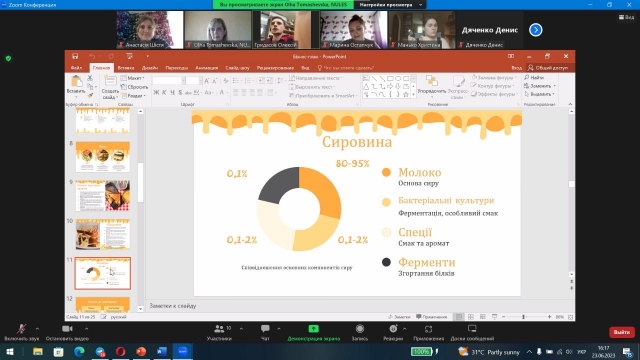Unmute using the microphone toggle
640x360 pixels.
[22, 329]
